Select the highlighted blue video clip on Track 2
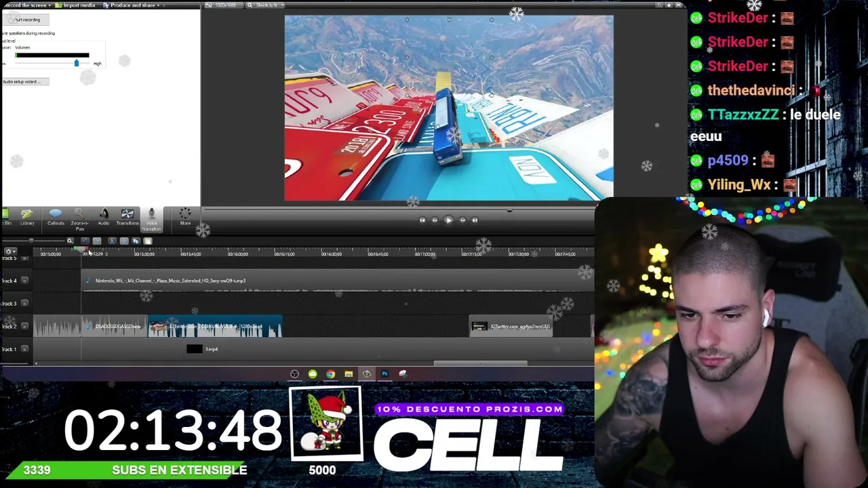This screenshot has width=868, height=488. [x=215, y=327]
